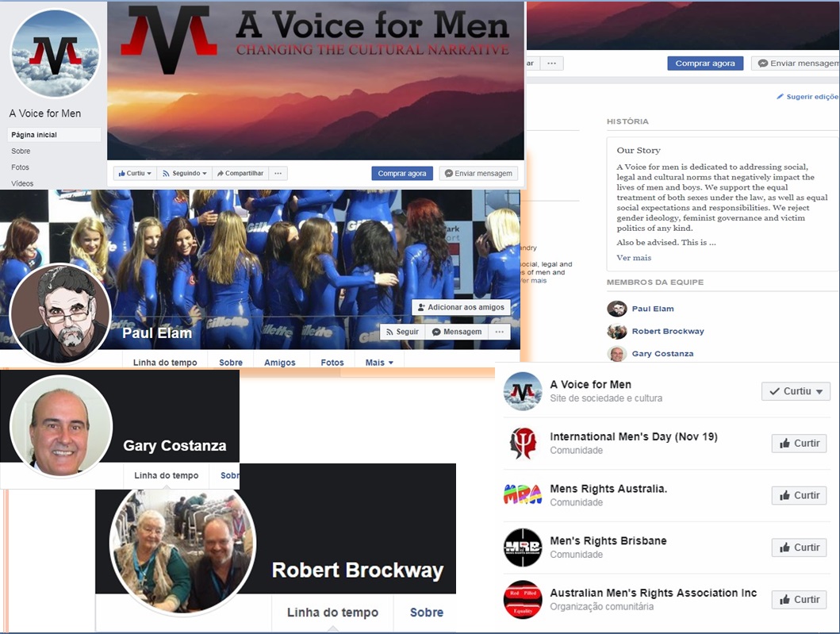Screen dimensions: 840x634
Task: Click the Compartilhar share button
Action: 240,173
